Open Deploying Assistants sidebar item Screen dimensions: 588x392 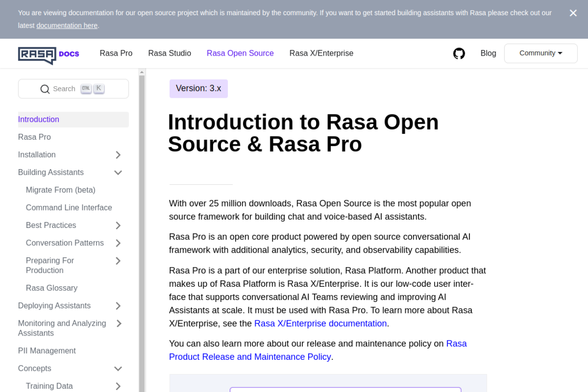54,306
